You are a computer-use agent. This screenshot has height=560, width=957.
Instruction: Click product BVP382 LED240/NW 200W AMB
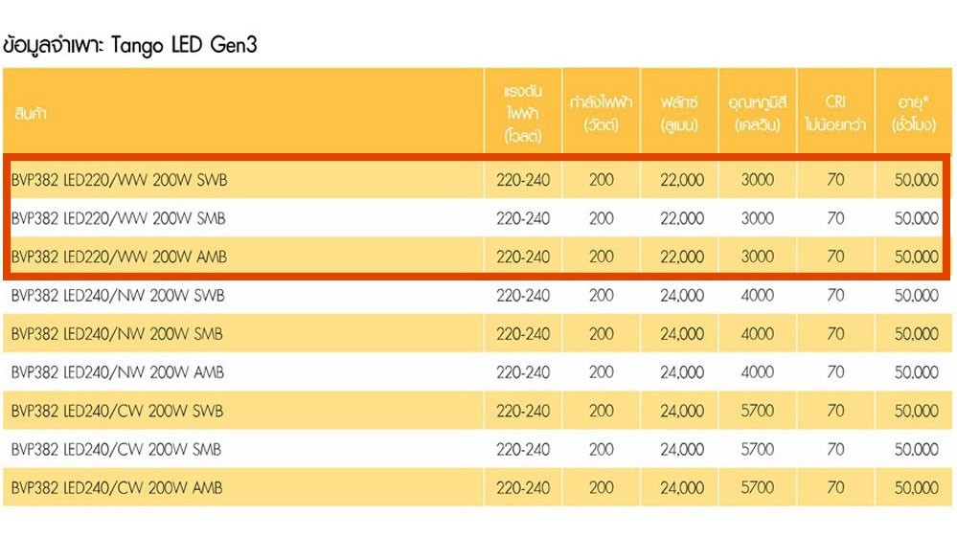coord(117,372)
